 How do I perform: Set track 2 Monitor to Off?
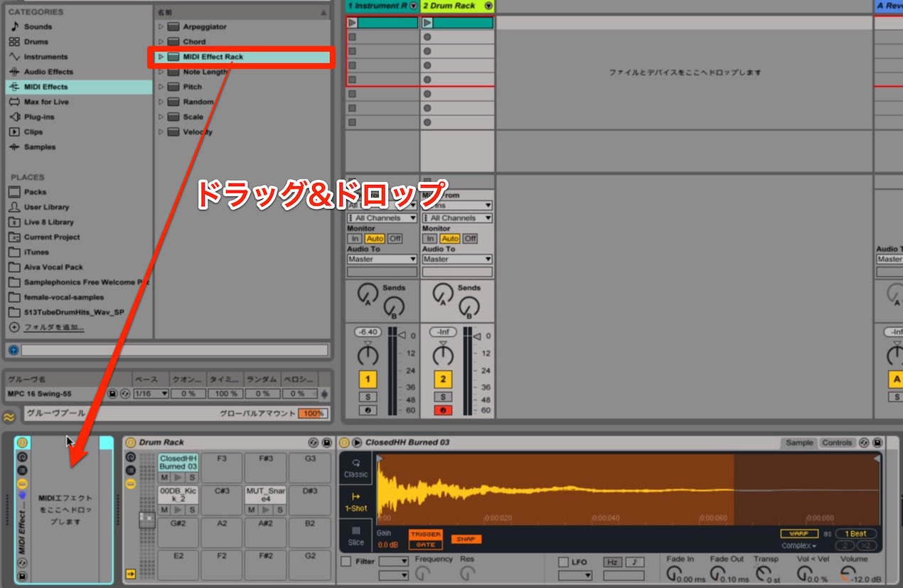[470, 238]
